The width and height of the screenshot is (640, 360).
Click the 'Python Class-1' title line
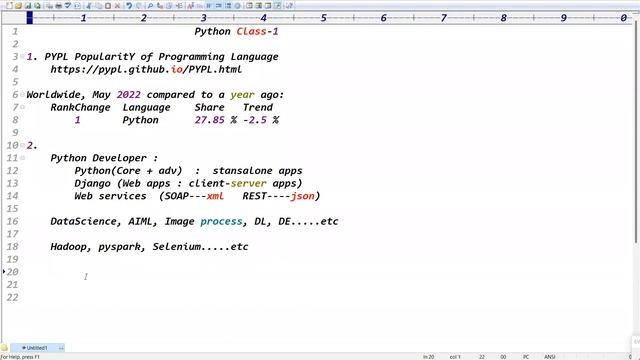(236, 31)
